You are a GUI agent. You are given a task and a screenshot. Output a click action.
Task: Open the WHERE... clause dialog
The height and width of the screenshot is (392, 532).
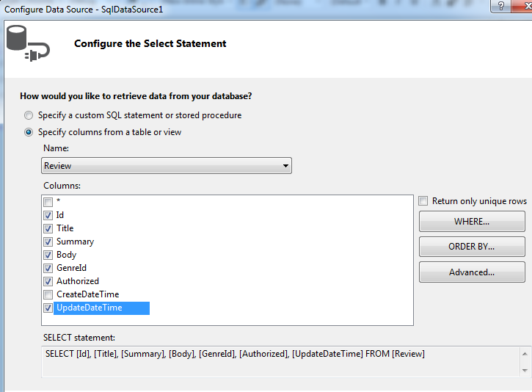click(472, 221)
